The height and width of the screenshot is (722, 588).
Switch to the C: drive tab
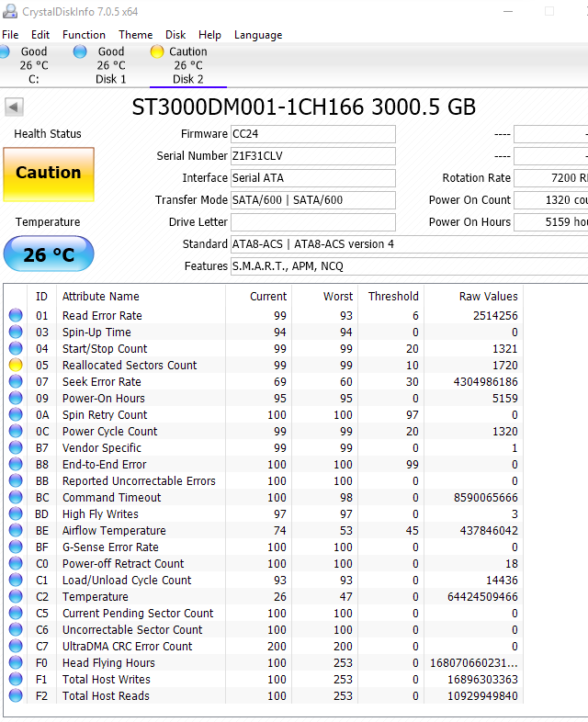click(x=34, y=65)
